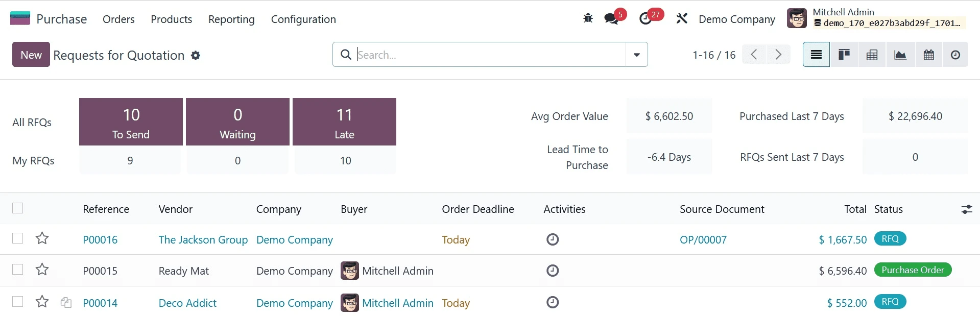Image resolution: width=980 pixels, height=316 pixels.
Task: Filter My RFQs to send count 9
Action: pos(130,161)
